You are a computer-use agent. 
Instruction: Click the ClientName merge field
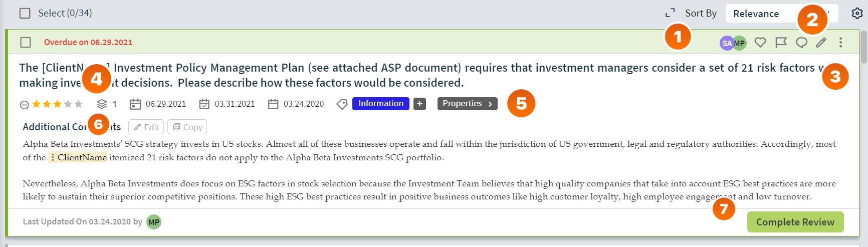point(78,157)
